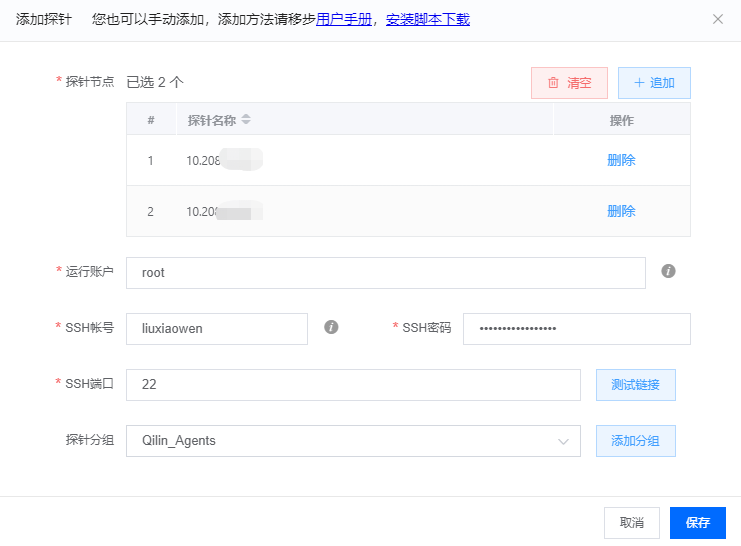Click the # column header

pyautogui.click(x=151, y=120)
